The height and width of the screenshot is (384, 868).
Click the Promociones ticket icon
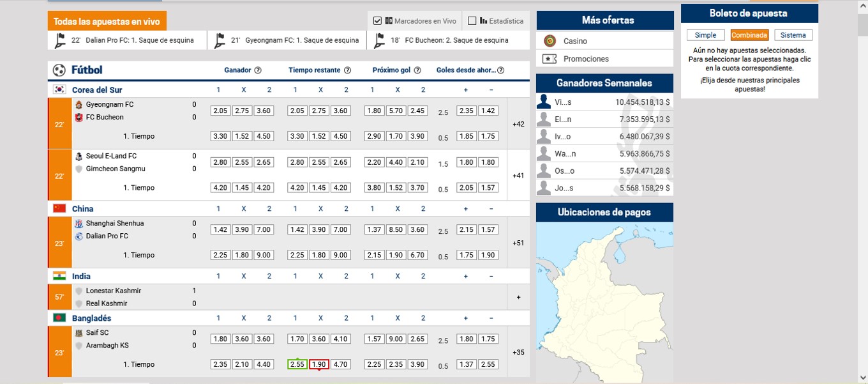[550, 59]
